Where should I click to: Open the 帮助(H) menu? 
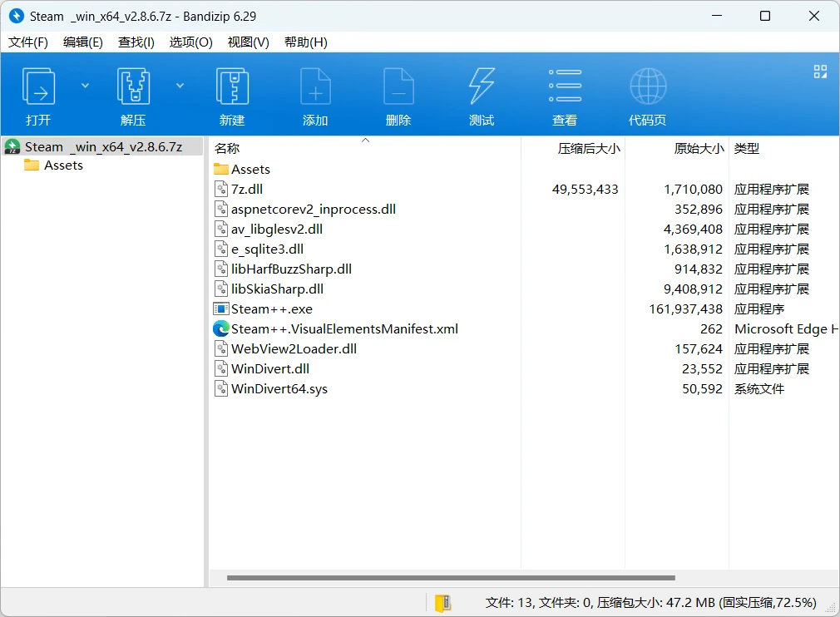[306, 42]
